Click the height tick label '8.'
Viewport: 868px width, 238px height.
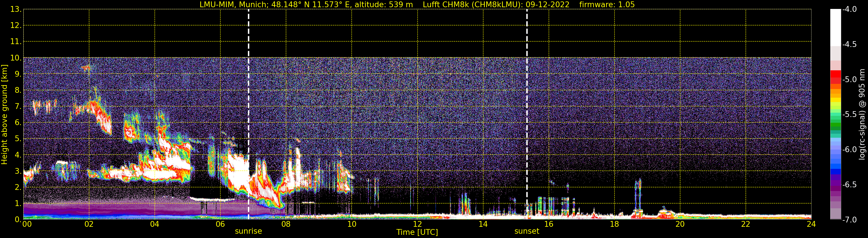coord(18,90)
